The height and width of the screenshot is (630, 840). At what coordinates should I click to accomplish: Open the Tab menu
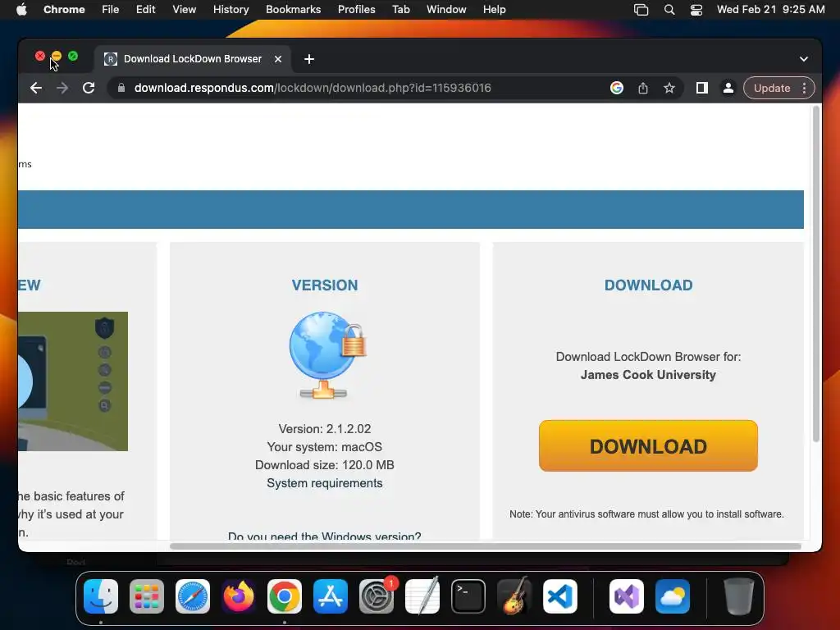click(400, 10)
